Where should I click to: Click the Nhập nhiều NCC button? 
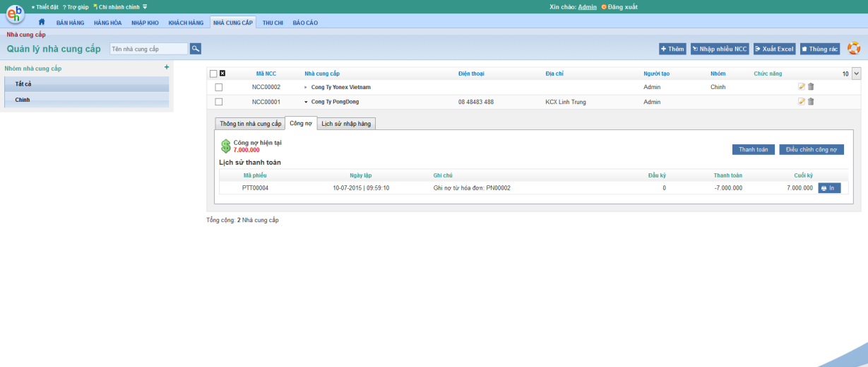(x=719, y=49)
